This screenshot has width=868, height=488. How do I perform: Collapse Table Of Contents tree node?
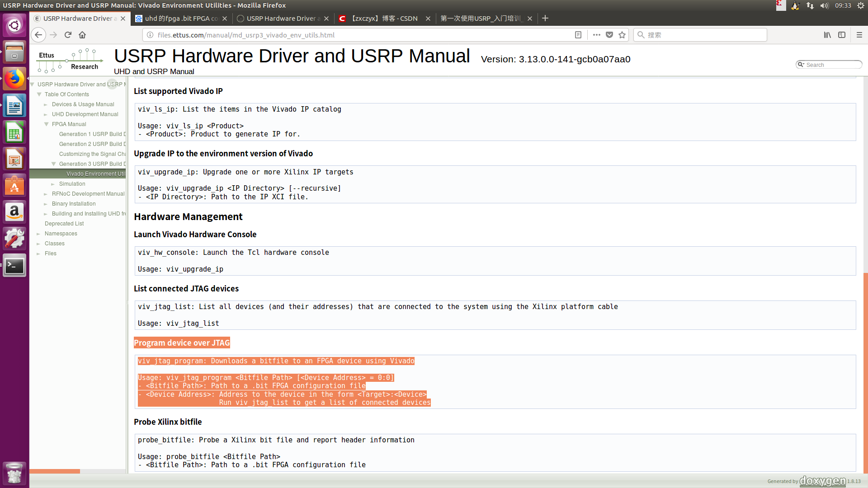[x=39, y=94]
